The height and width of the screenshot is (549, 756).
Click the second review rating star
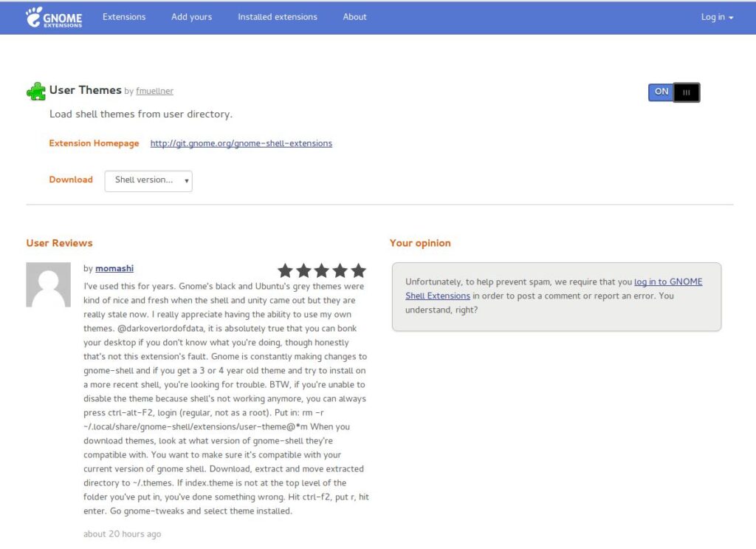pos(303,270)
